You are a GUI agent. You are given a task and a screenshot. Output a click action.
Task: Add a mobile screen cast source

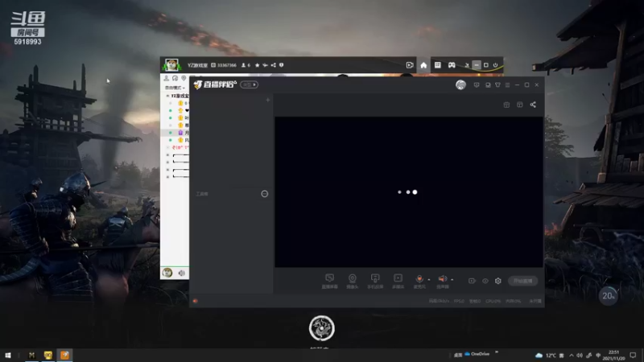click(375, 281)
